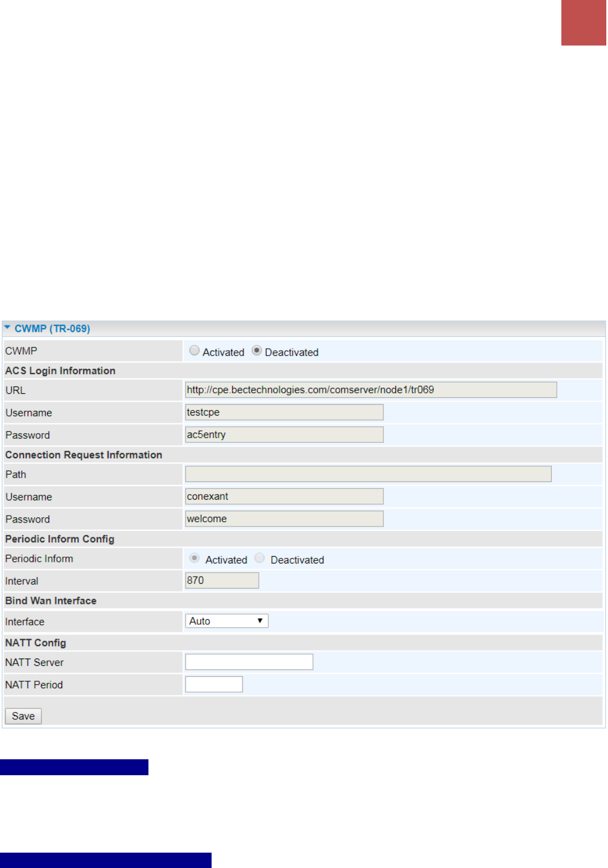Select the CWMP Deactivated radio button
Viewport: 608px width, 868px height.
pos(257,351)
